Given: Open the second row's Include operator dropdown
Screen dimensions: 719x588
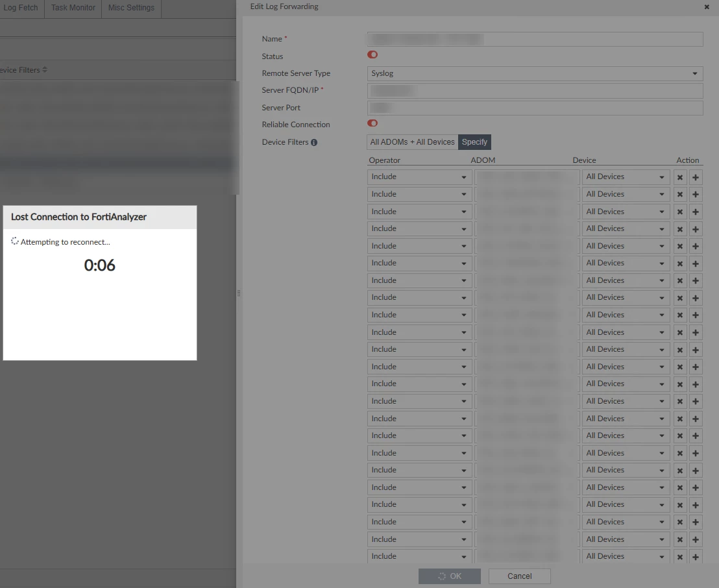Looking at the screenshot, I should (419, 194).
